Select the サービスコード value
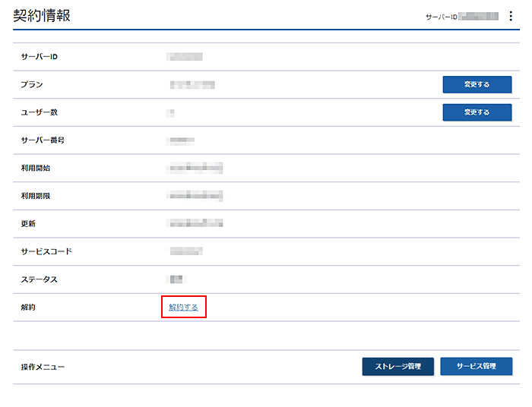The width and height of the screenshot is (532, 407). coord(186,251)
